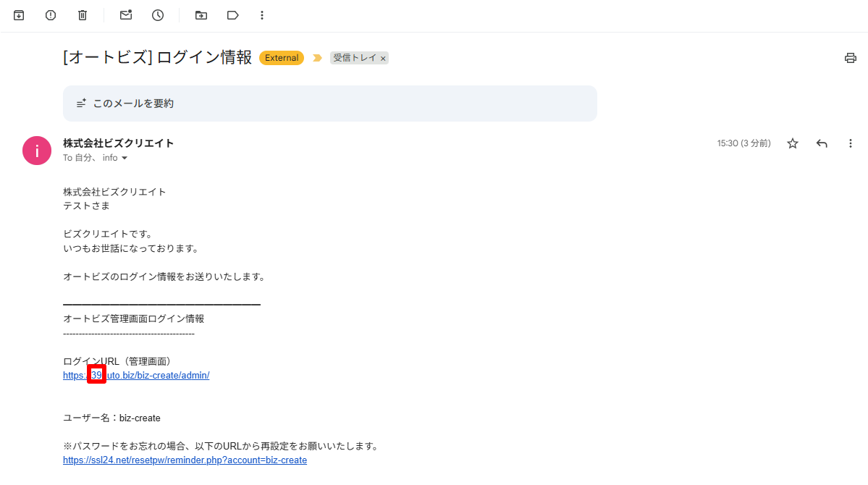Open the message's three-dot more menu
868x485 pixels.
click(x=851, y=143)
